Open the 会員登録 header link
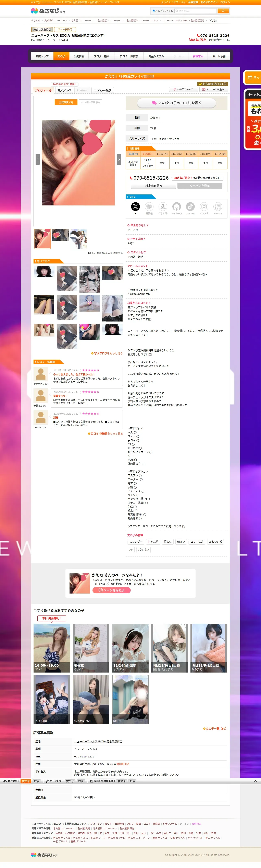This screenshot has width=261, height=868. [193, 2]
